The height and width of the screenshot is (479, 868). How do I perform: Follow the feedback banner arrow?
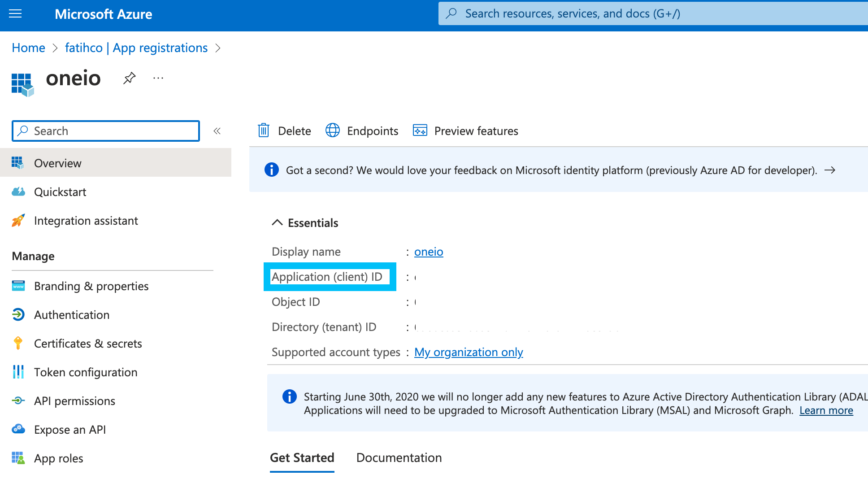[830, 170]
